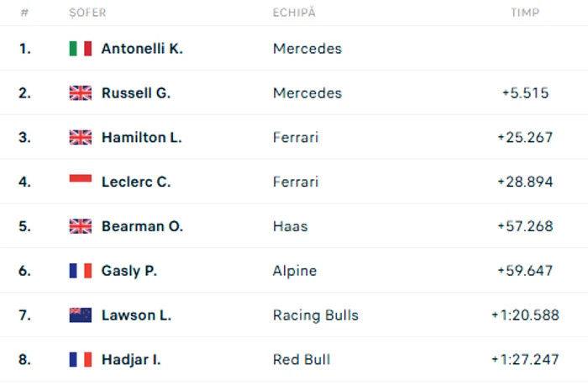The height and width of the screenshot is (386, 588).
Task: Click the New Zealand flag beside Lawson
Action: coord(80,315)
